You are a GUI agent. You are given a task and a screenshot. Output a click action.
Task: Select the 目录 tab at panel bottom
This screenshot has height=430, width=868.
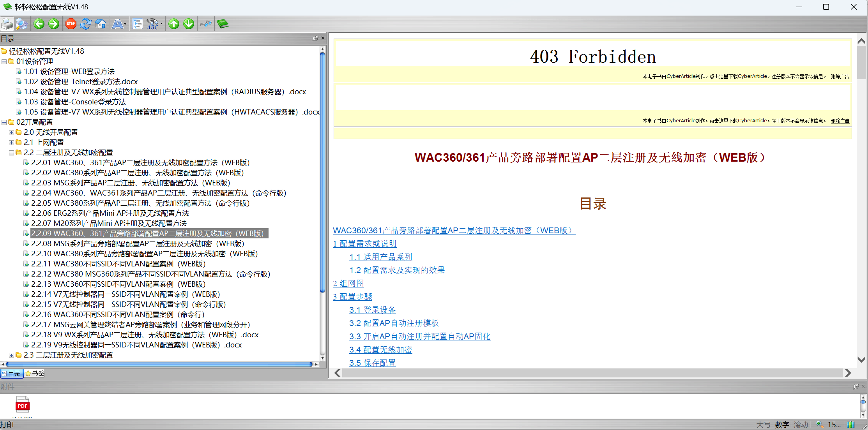(11, 374)
